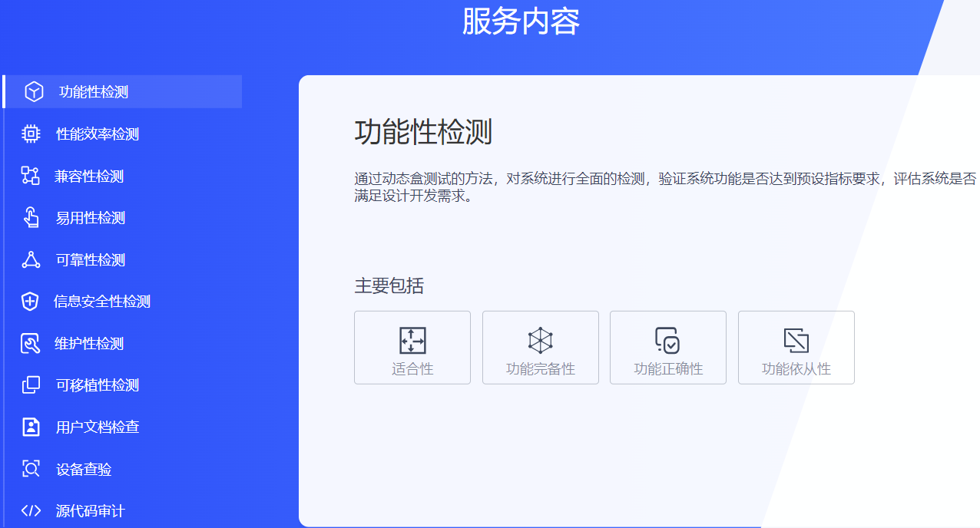Screen dimensions: 980x528
Task: Click the wrench icon beside 维护性检测
Action: click(x=30, y=343)
